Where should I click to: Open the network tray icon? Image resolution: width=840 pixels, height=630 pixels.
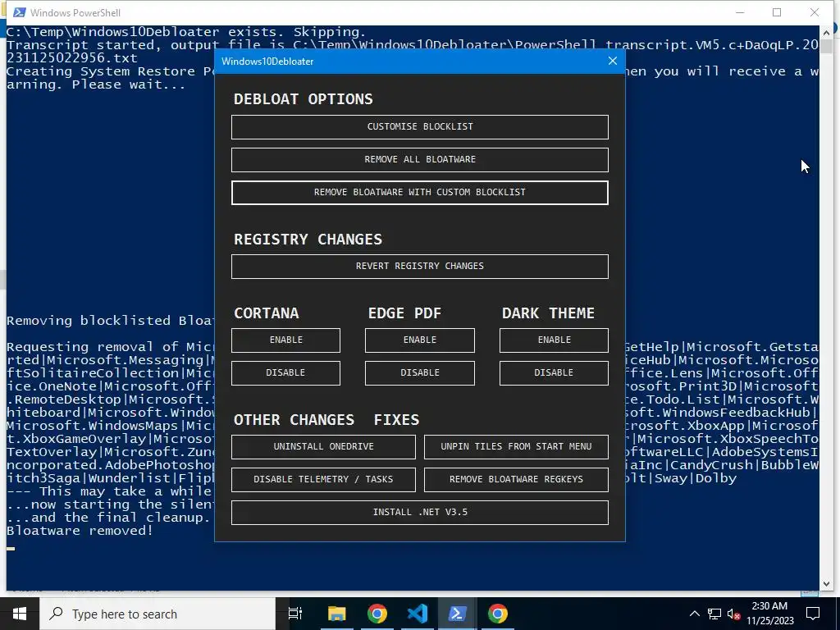pos(714,614)
